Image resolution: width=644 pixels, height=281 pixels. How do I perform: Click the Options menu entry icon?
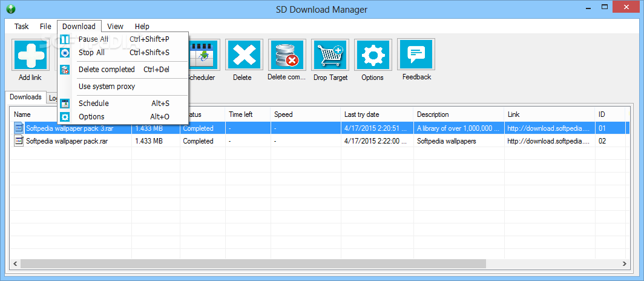(65, 117)
